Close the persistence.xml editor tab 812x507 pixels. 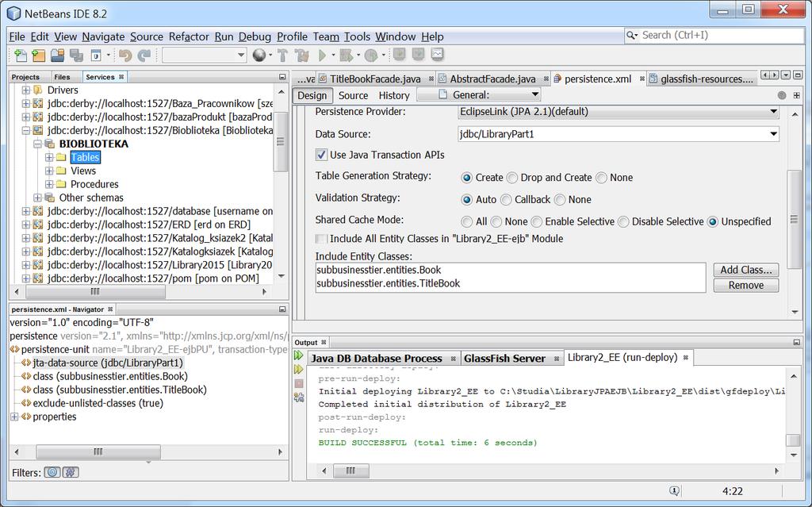(x=642, y=79)
